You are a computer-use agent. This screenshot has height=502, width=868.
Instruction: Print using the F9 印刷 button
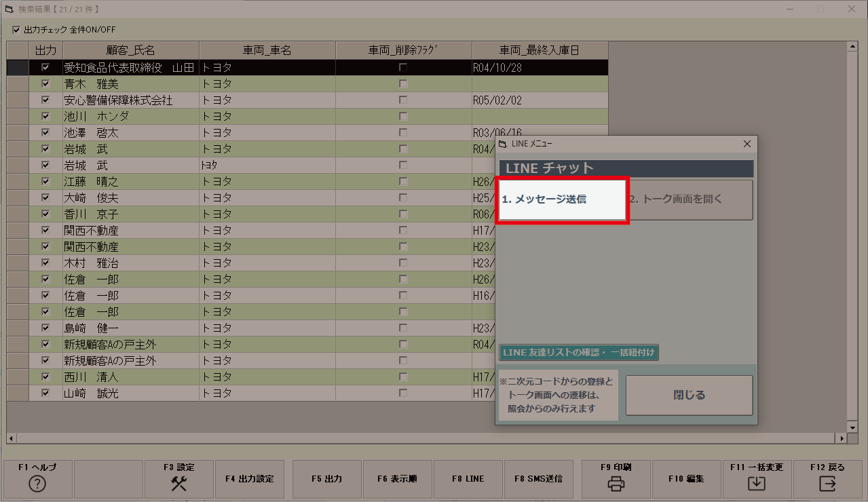(616, 479)
